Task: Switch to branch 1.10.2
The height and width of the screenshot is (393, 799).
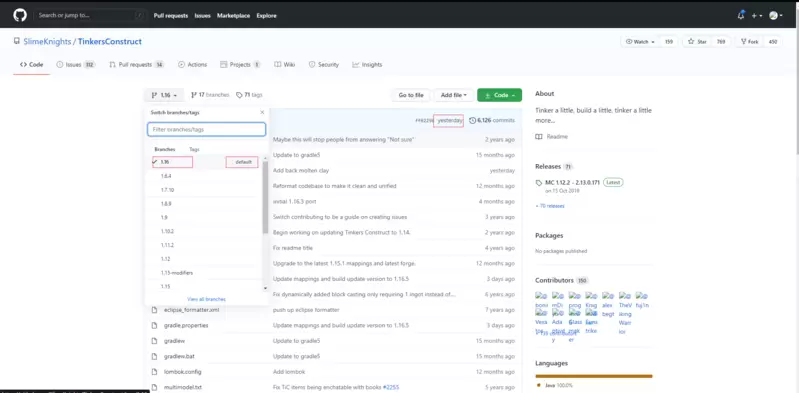Action: [x=204, y=231]
